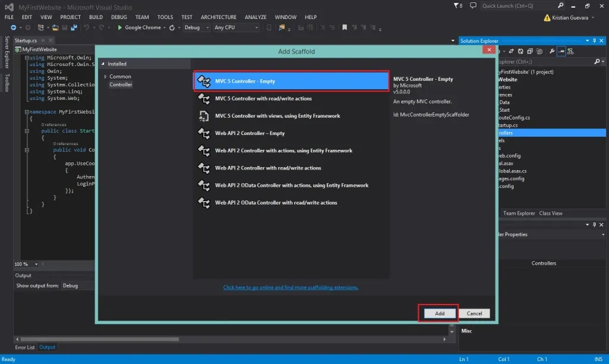Image resolution: width=609 pixels, height=364 pixels.
Task: Select the Startup.cs editor tab
Action: point(26,40)
